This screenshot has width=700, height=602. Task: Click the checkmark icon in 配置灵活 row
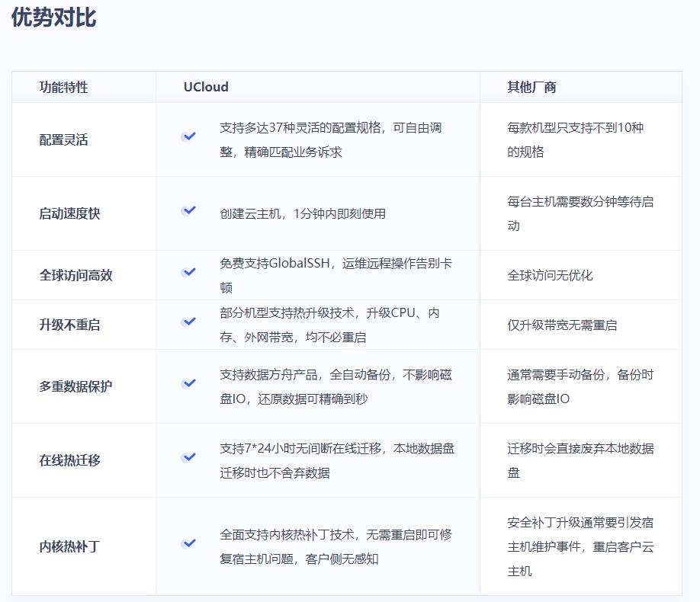point(189,136)
